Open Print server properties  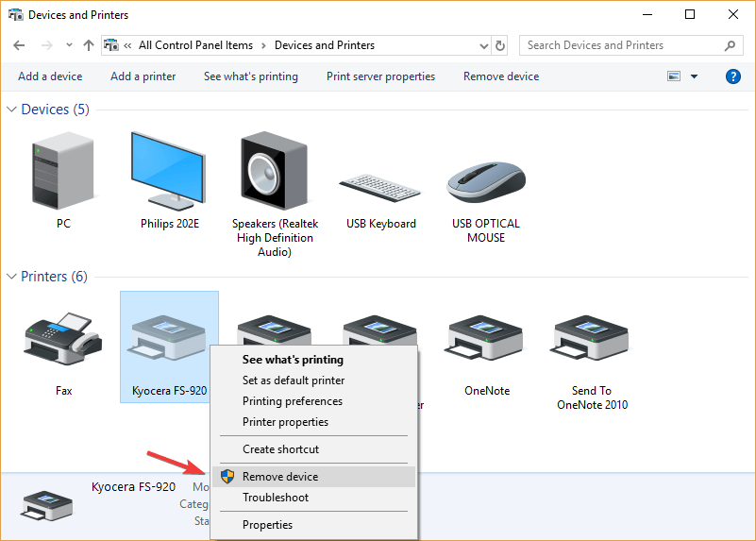pyautogui.click(x=380, y=76)
